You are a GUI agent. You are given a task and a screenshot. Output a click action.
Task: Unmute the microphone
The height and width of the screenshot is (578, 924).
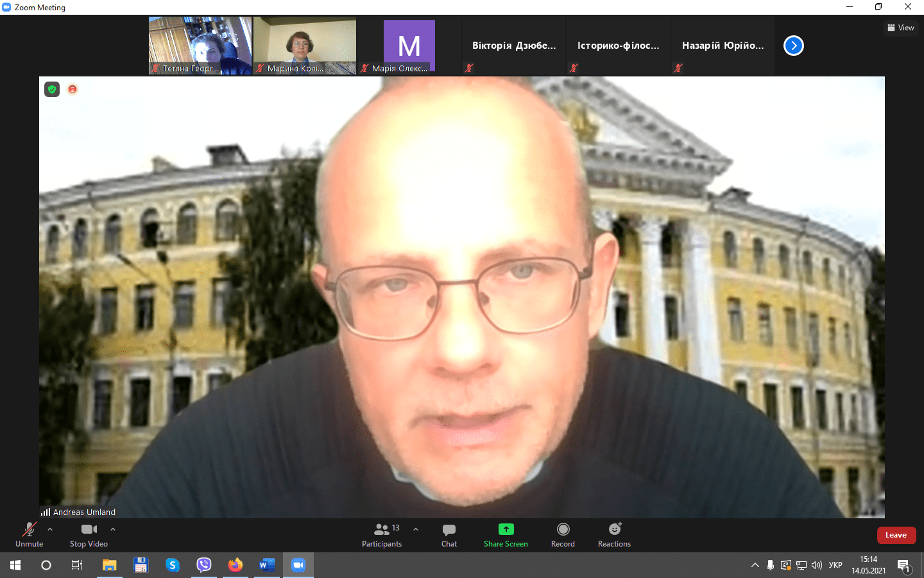point(29,534)
